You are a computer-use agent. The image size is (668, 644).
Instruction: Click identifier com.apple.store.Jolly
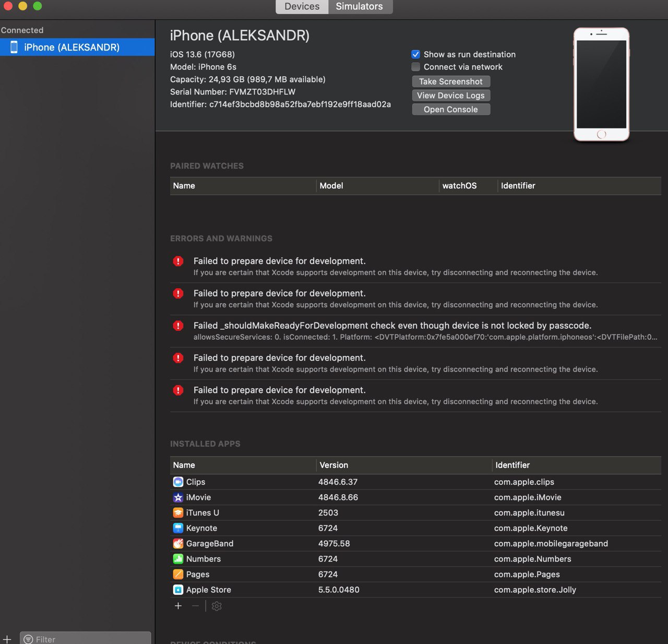(x=535, y=590)
